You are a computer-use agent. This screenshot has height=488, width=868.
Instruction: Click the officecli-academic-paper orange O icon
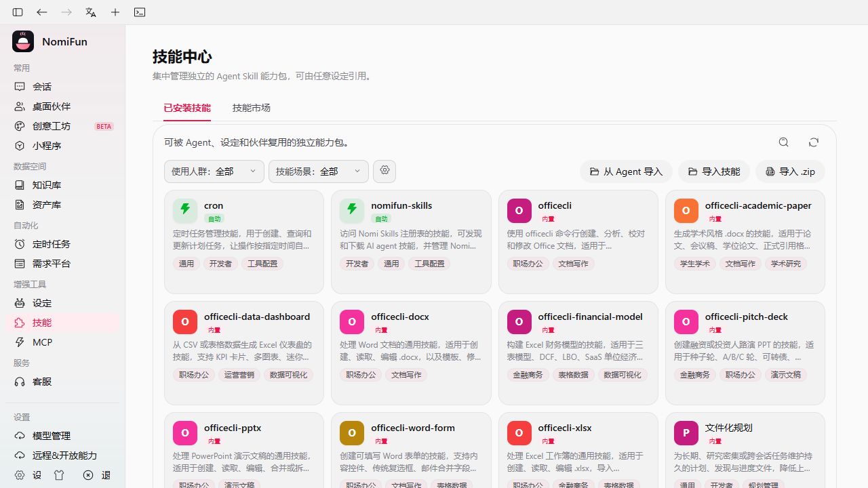[686, 211]
